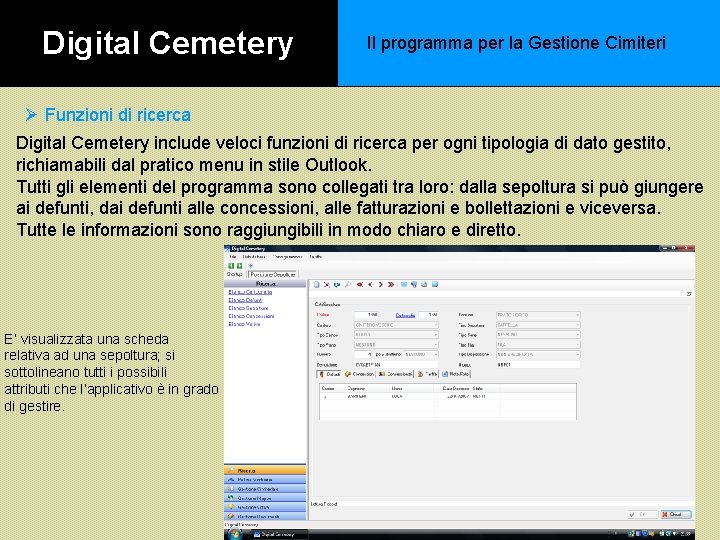Select the first row in defunti table
This screenshot has height=540, width=720.
(448, 396)
